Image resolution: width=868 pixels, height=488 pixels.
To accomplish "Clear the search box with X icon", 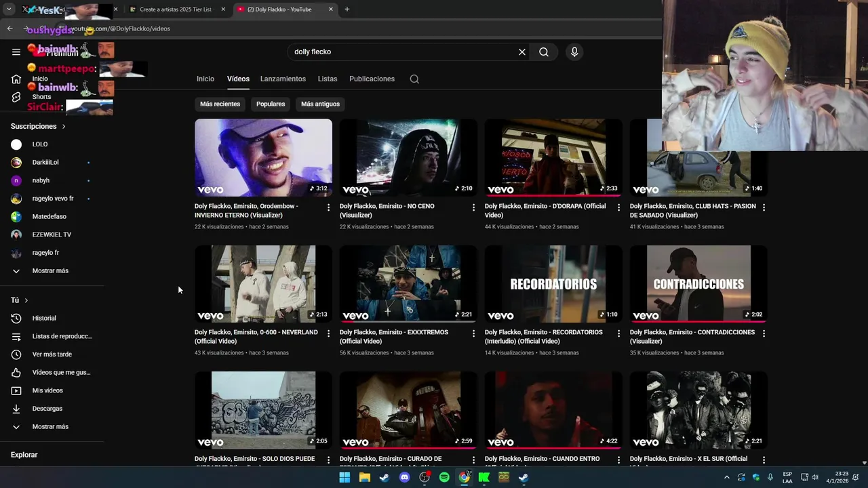I will click(x=522, y=52).
